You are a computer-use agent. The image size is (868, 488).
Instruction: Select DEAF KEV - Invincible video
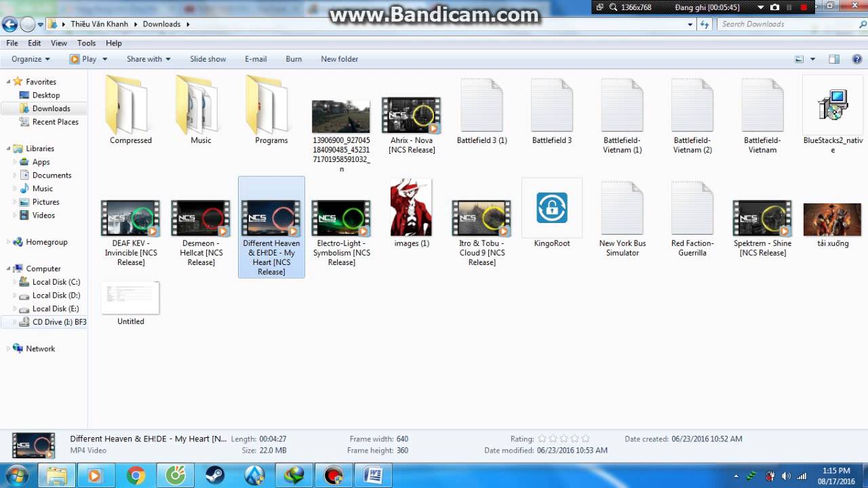point(130,232)
